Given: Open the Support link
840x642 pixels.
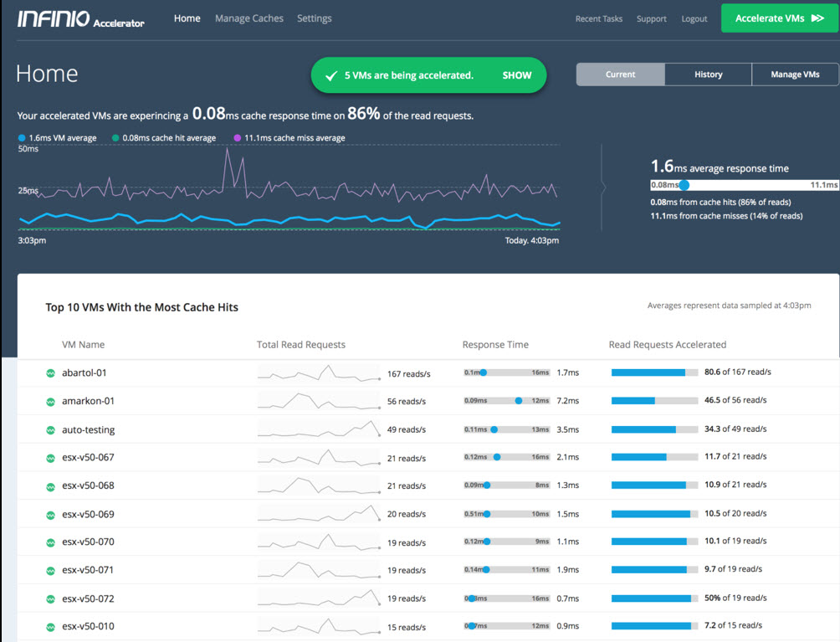Looking at the screenshot, I should (x=652, y=18).
